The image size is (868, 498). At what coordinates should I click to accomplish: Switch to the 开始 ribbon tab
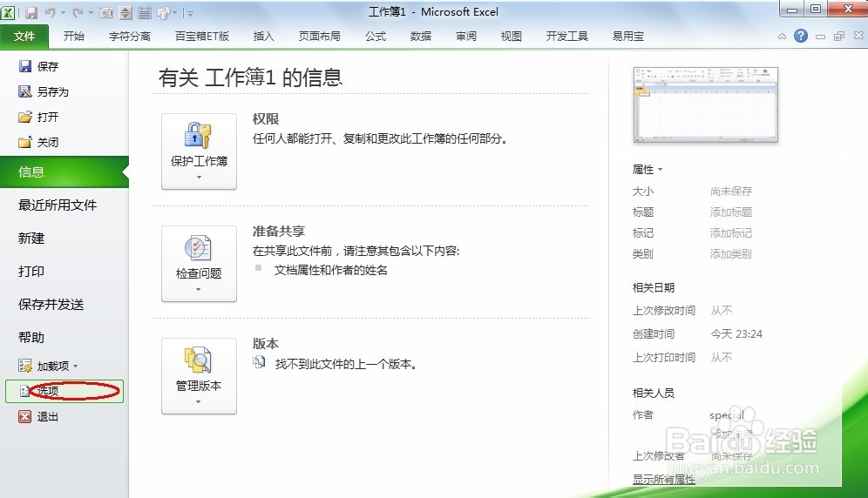point(73,37)
